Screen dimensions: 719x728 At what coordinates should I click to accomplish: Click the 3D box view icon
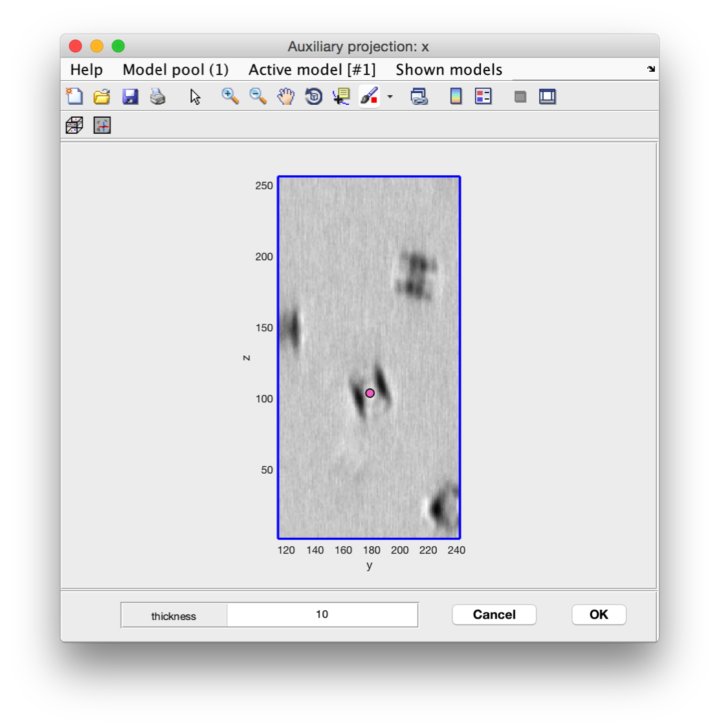(x=74, y=125)
